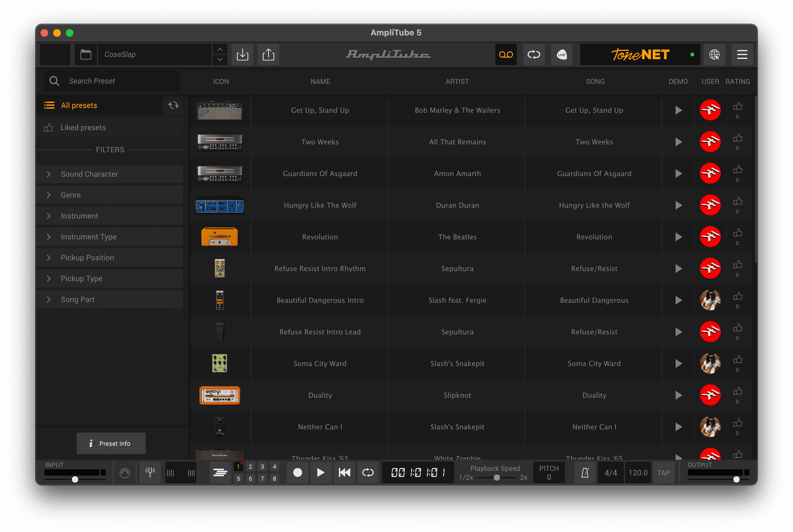Click the Preset Info button

pyautogui.click(x=111, y=443)
